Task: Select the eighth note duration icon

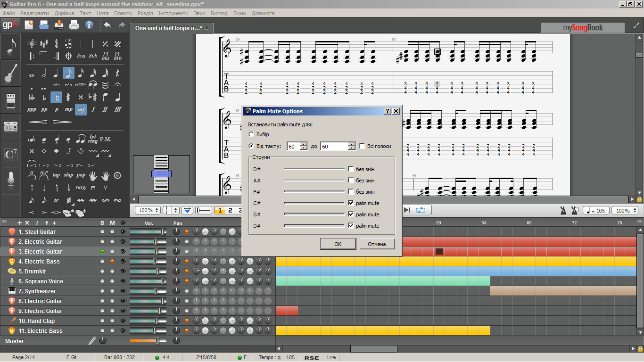Action: 68,73
